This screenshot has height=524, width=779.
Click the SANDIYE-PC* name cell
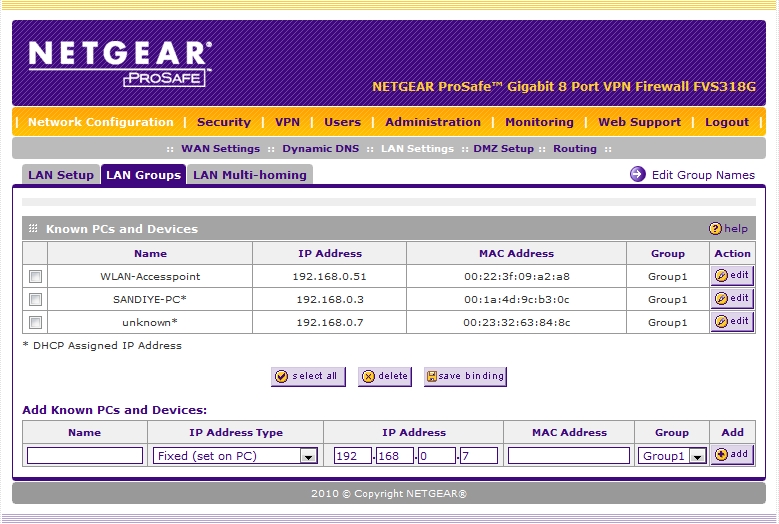(x=150, y=299)
